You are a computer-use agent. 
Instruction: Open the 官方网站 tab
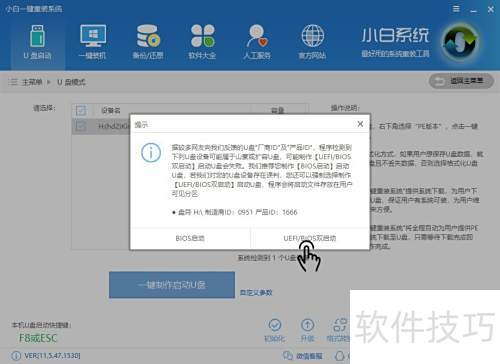312,42
